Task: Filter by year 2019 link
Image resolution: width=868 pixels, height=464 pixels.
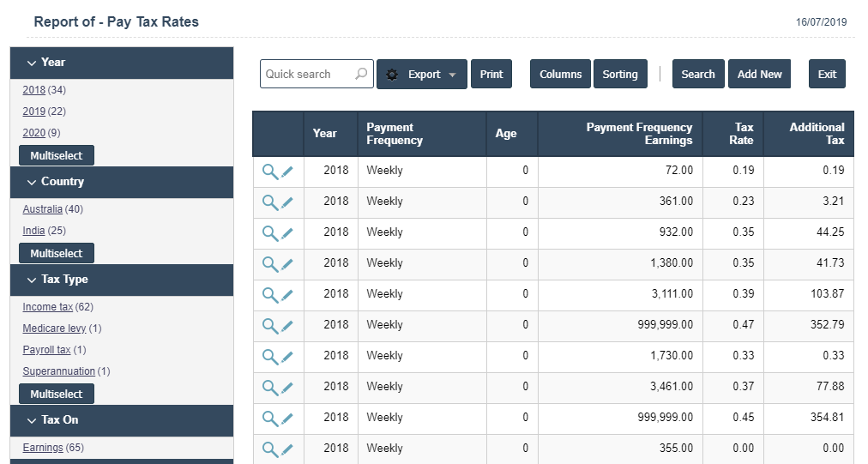Action: coord(34,111)
